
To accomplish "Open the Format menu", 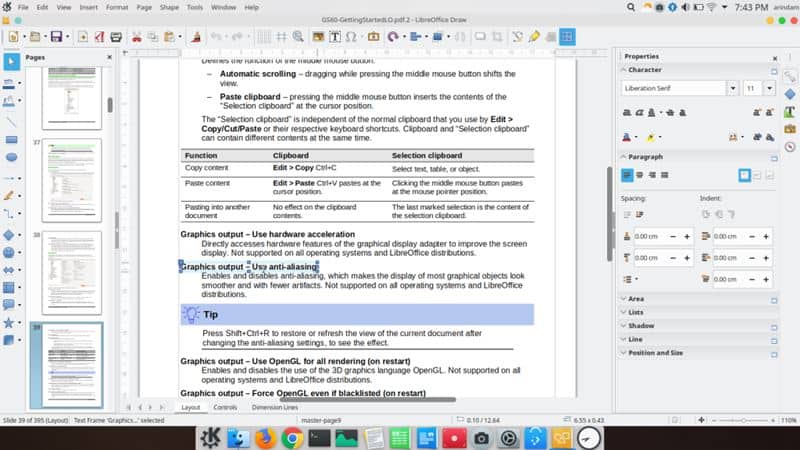I will tap(117, 7).
